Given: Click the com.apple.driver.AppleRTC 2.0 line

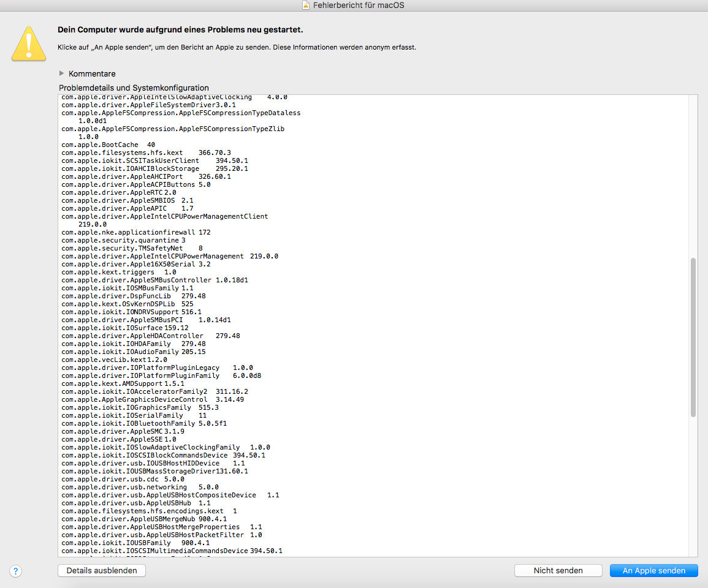Looking at the screenshot, I should tap(119, 193).
